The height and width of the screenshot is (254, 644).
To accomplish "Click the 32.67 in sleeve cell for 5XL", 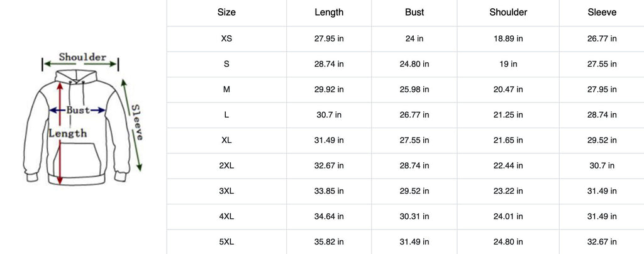I will pos(602,242).
